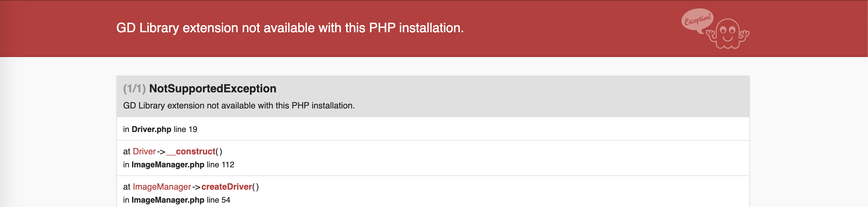
Task: Click the Symfony ghost mascot icon
Action: click(728, 34)
